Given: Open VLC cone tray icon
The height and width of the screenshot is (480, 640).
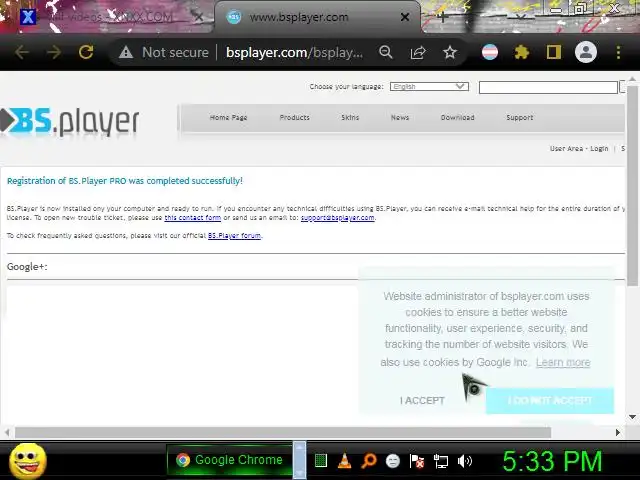Looking at the screenshot, I should coord(345,461).
